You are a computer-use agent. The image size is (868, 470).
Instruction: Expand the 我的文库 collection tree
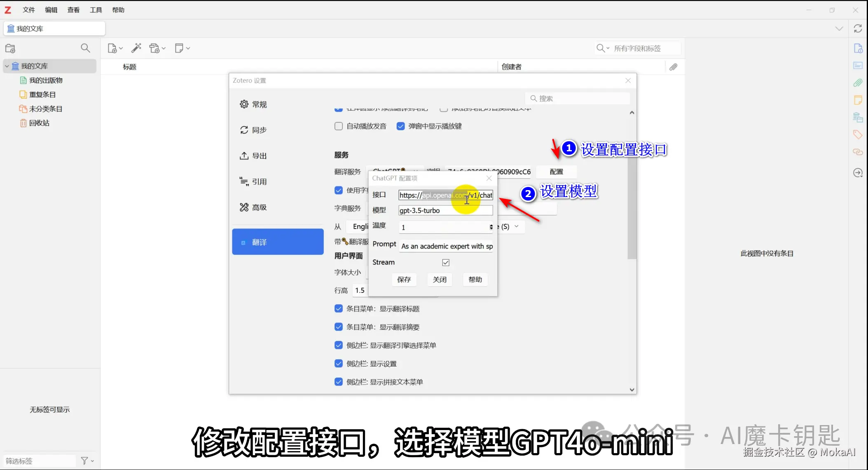click(7, 66)
